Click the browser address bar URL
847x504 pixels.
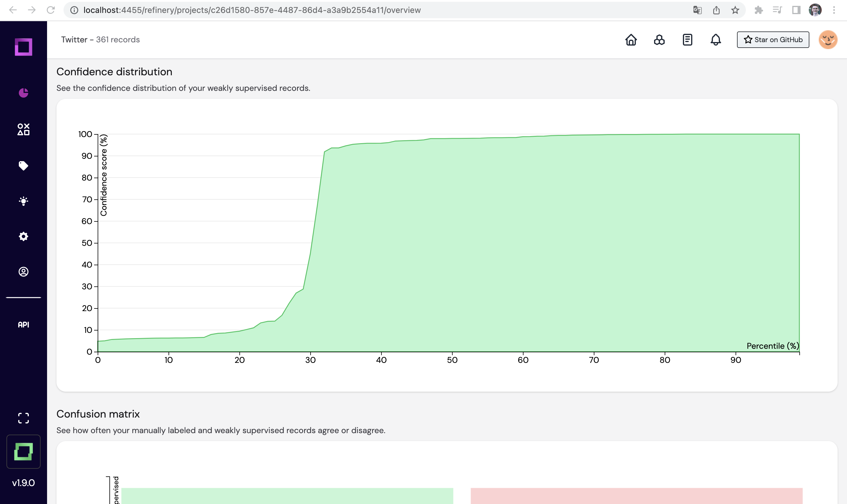[251, 10]
